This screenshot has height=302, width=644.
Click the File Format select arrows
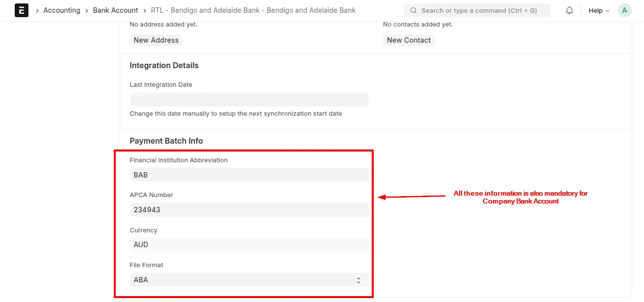coord(359,280)
